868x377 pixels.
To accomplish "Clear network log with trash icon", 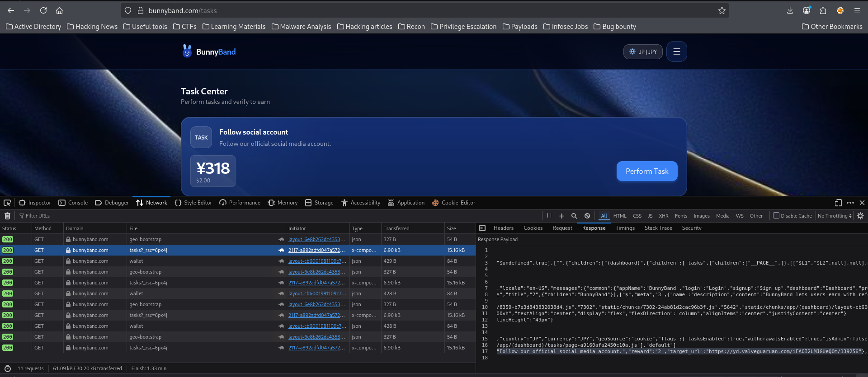I will point(7,216).
